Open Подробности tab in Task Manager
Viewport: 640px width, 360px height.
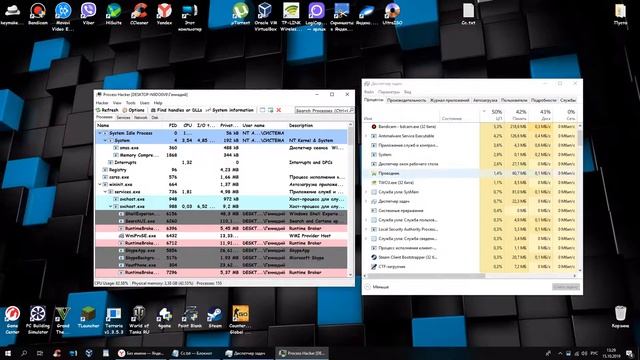coord(544,100)
